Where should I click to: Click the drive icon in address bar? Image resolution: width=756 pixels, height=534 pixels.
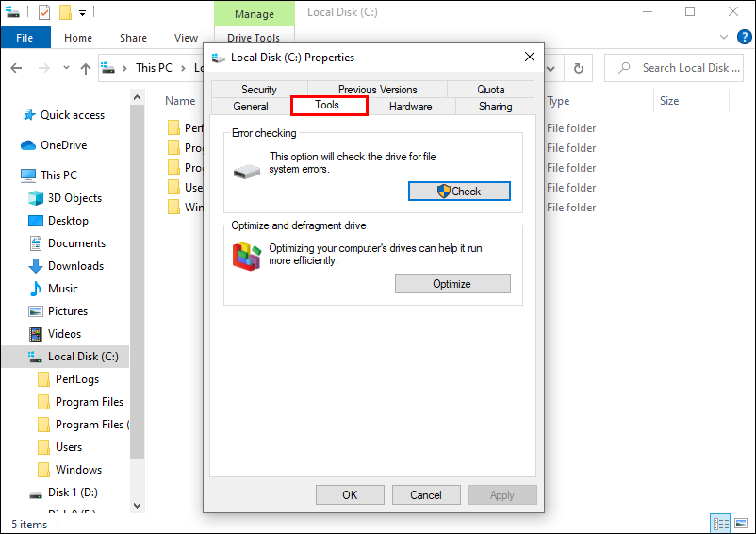coord(108,68)
